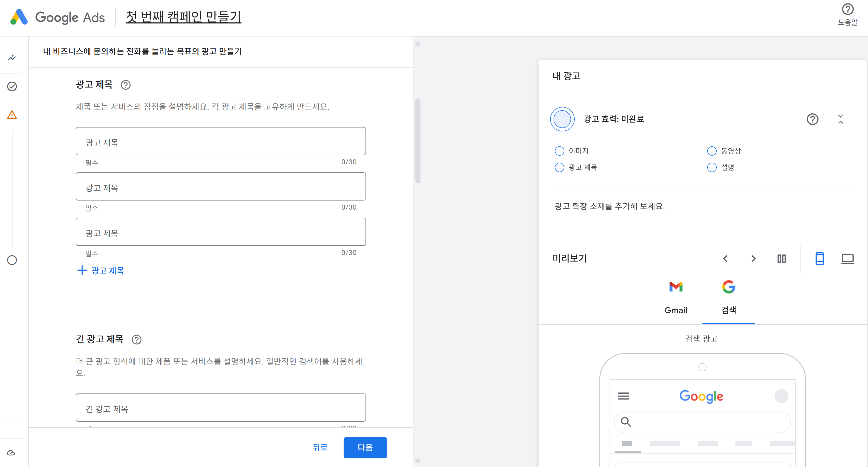Click the scrollbar up arrow
Viewport: 868px width, 467px height.
pyautogui.click(x=418, y=44)
